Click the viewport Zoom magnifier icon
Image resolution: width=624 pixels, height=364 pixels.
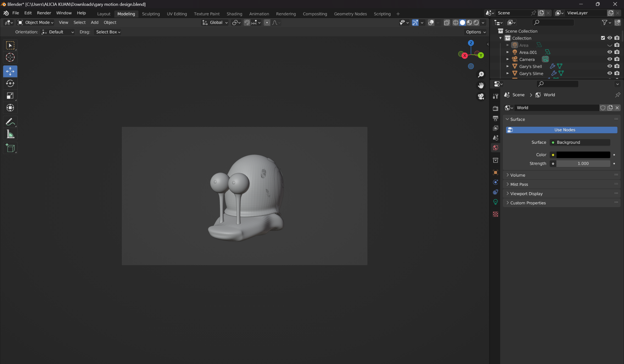coord(481,75)
